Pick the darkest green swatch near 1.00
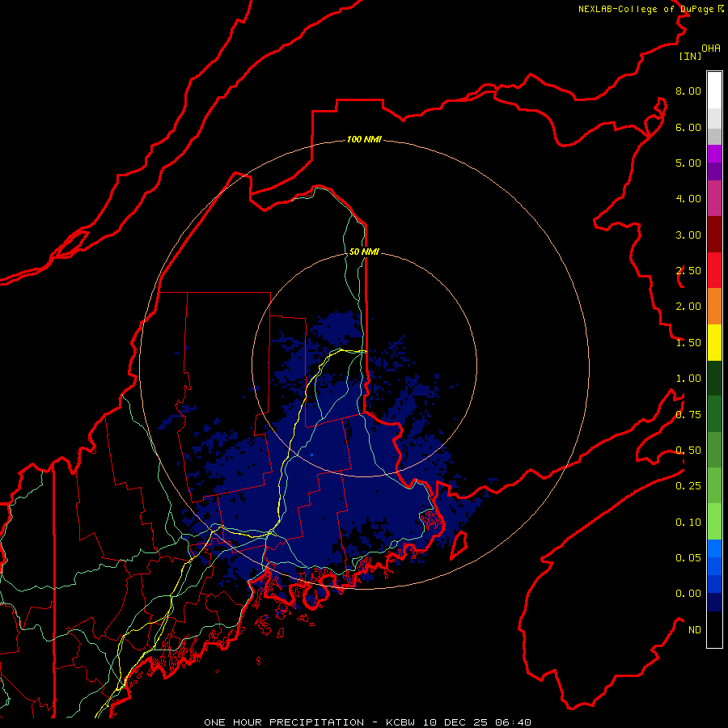Screen dimensions: 728x728 (x=714, y=378)
